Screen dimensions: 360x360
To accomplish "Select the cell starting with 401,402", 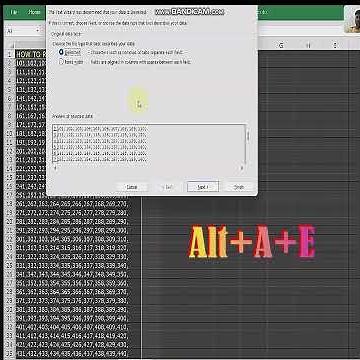I will pos(78,327).
